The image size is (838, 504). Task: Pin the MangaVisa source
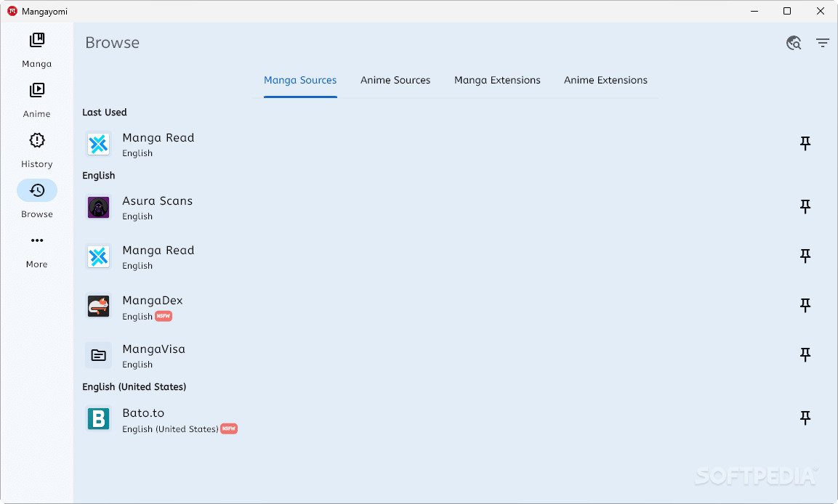point(805,354)
